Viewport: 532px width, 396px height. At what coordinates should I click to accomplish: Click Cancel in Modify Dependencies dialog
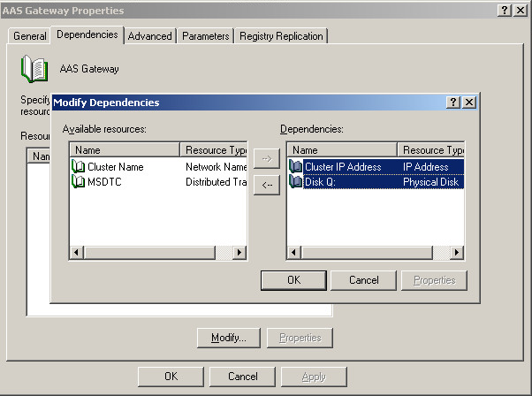364,280
